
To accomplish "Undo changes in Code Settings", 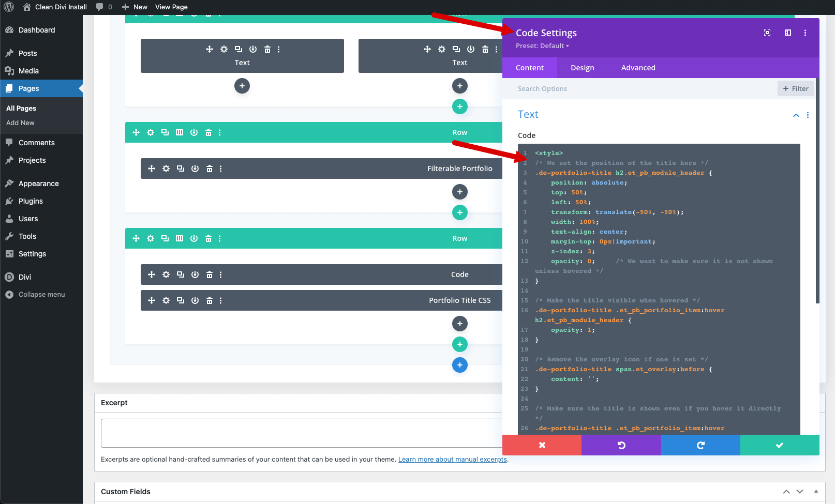I will 621,445.
